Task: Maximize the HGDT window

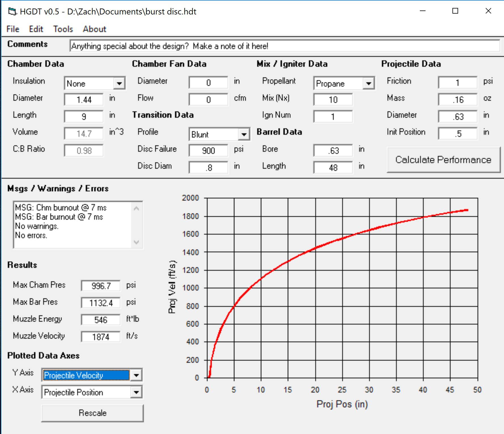Action: pos(455,11)
